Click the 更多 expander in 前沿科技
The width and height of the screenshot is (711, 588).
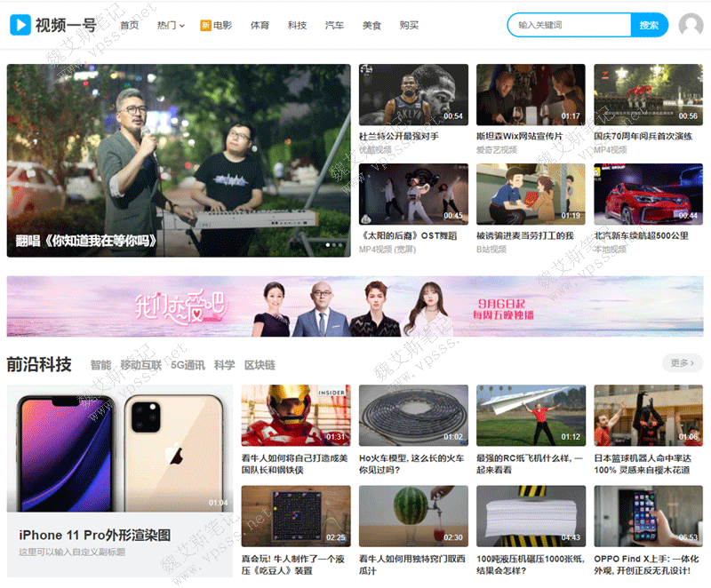pyautogui.click(x=682, y=362)
